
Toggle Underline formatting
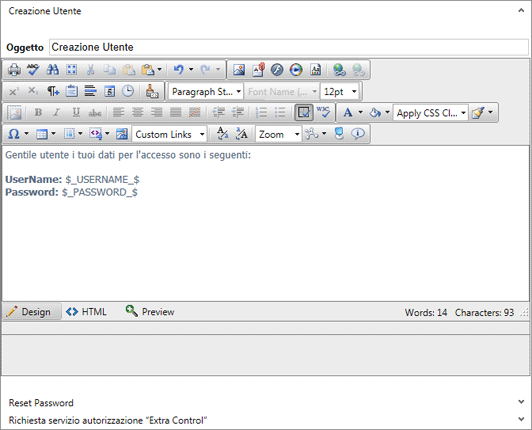click(76, 112)
